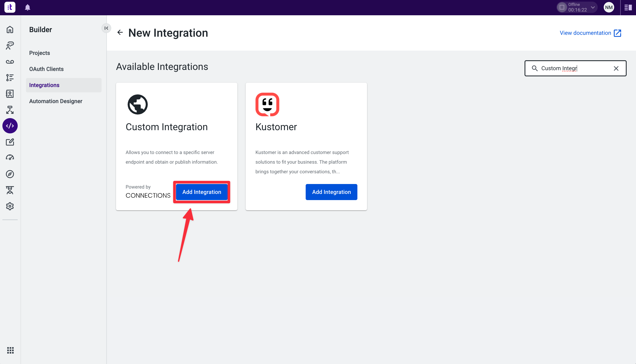Go to the Home sidebar icon
This screenshot has width=636, height=364.
(x=10, y=29)
